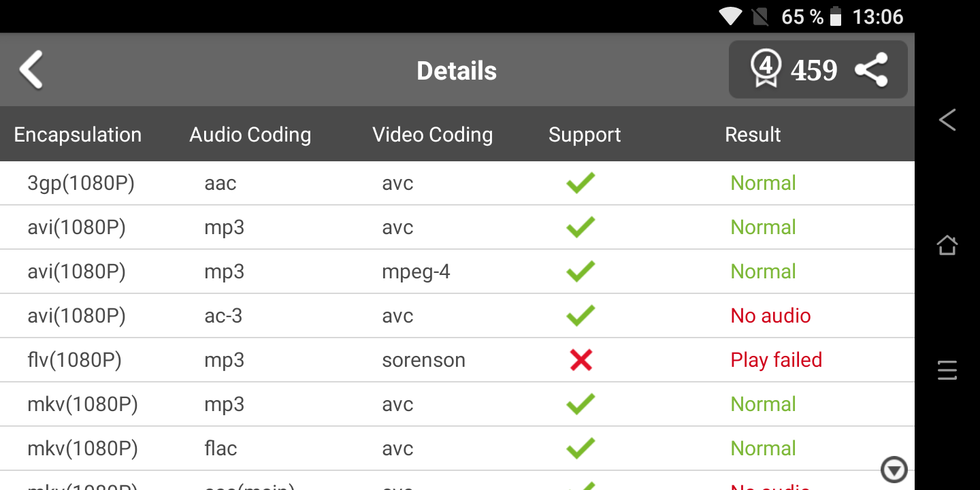Tap the red cross in flv row
The image size is (980, 490).
click(581, 360)
